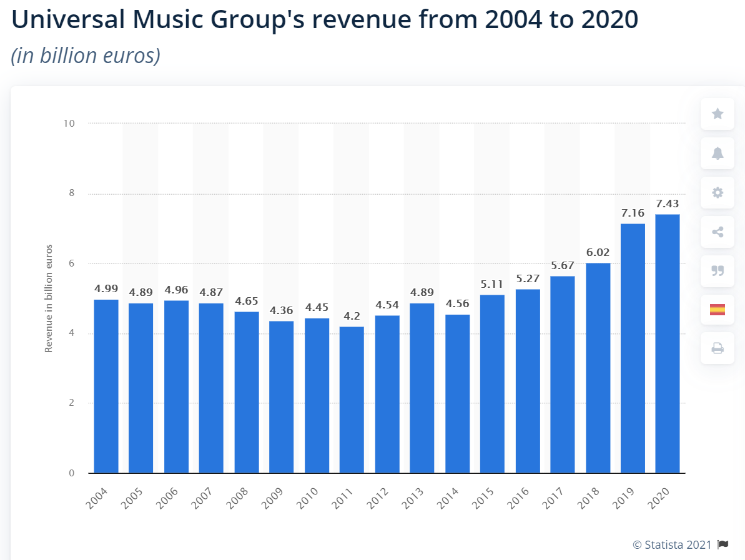This screenshot has height=560, width=745.
Task: Click the 2020 bar labeled 7.43
Action: pyautogui.click(x=668, y=343)
